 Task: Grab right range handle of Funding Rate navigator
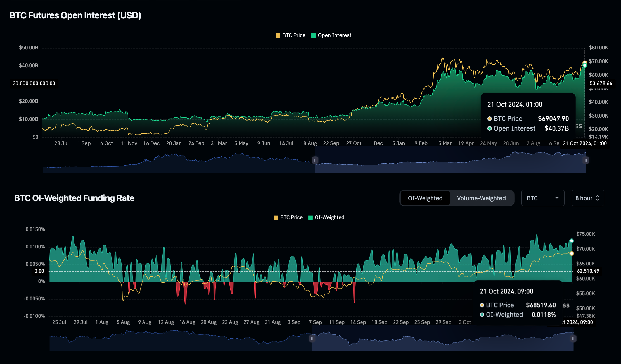tap(573, 339)
